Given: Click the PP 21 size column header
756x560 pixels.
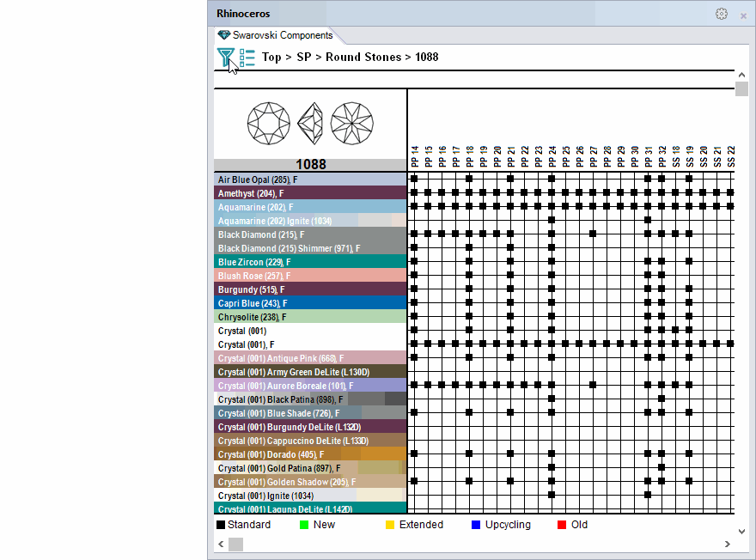Looking at the screenshot, I should (x=511, y=156).
